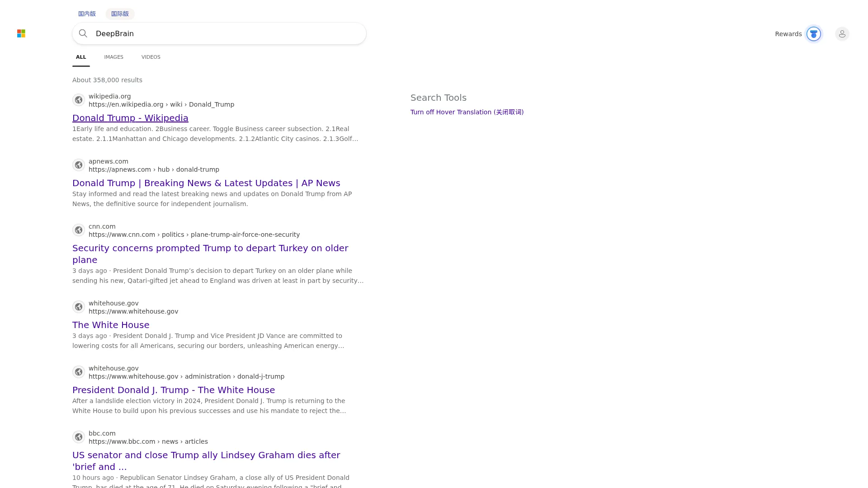Click the Wikipedia result snippet text
This screenshot has width=868, height=488.
[216, 134]
